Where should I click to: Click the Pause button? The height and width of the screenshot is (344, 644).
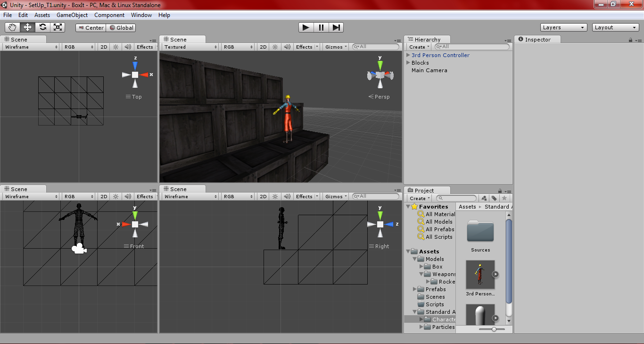(x=321, y=27)
